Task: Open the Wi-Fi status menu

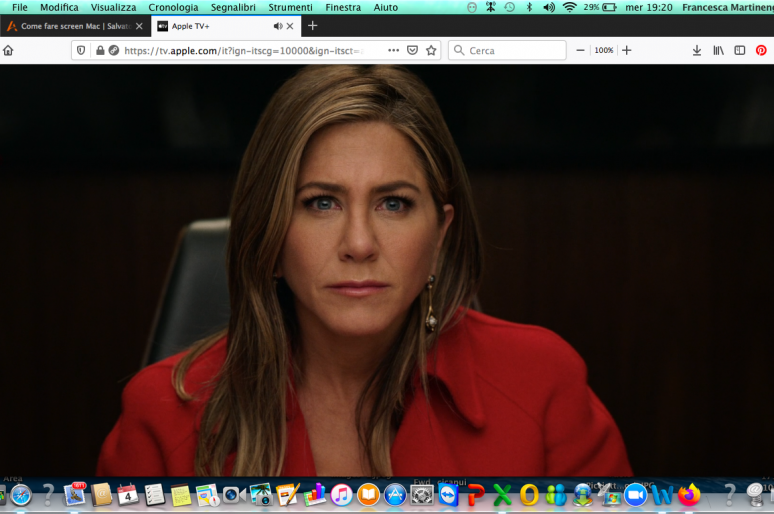Action: pyautogui.click(x=570, y=7)
